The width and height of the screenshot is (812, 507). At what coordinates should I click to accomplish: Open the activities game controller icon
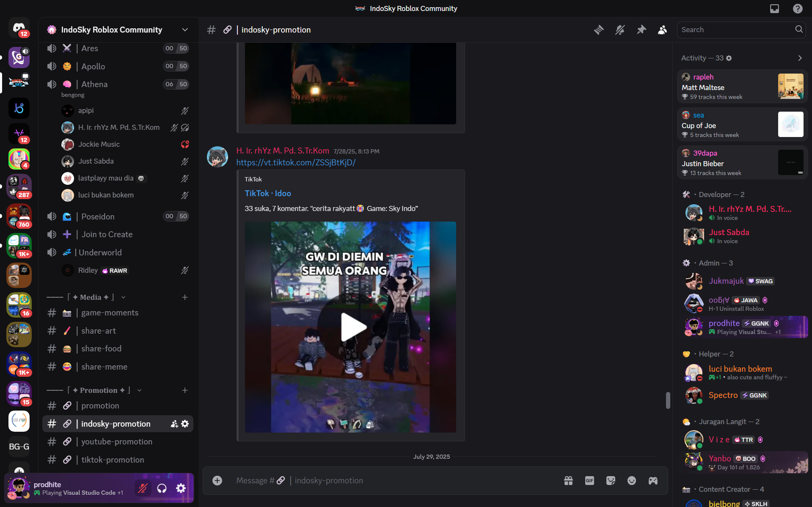pyautogui.click(x=653, y=480)
